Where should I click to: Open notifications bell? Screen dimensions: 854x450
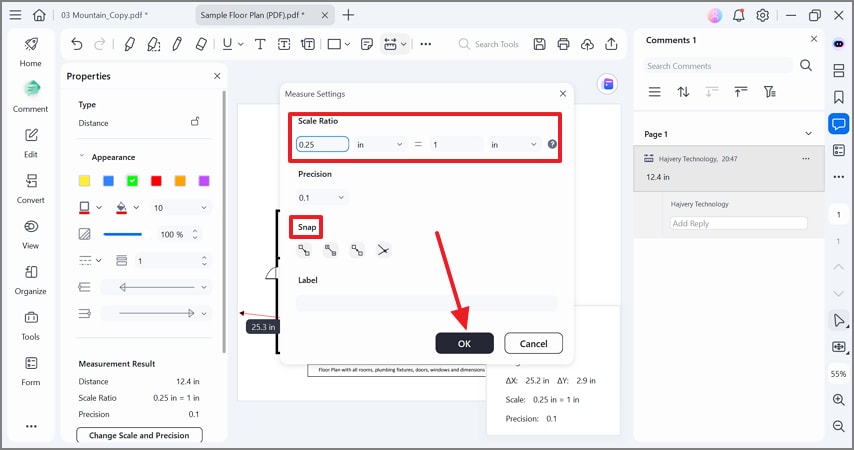pyautogui.click(x=739, y=15)
